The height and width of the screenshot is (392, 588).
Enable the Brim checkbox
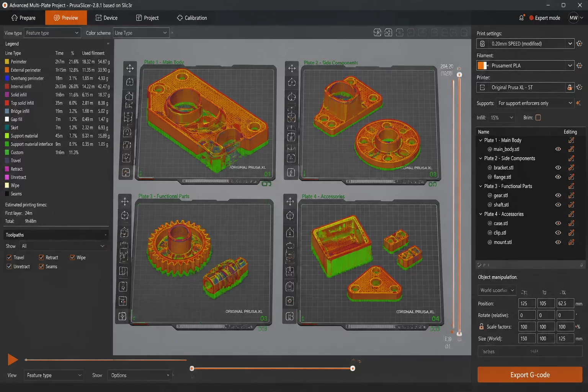tap(538, 118)
